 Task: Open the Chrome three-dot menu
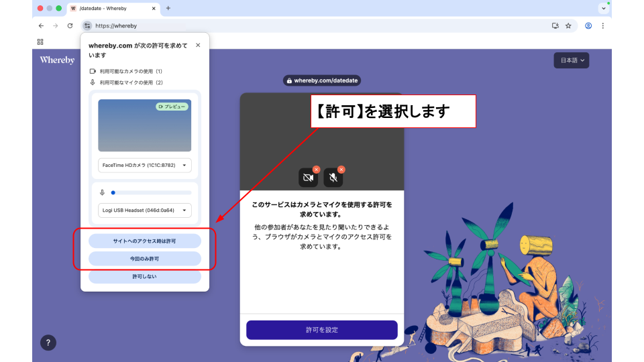pos(602,26)
